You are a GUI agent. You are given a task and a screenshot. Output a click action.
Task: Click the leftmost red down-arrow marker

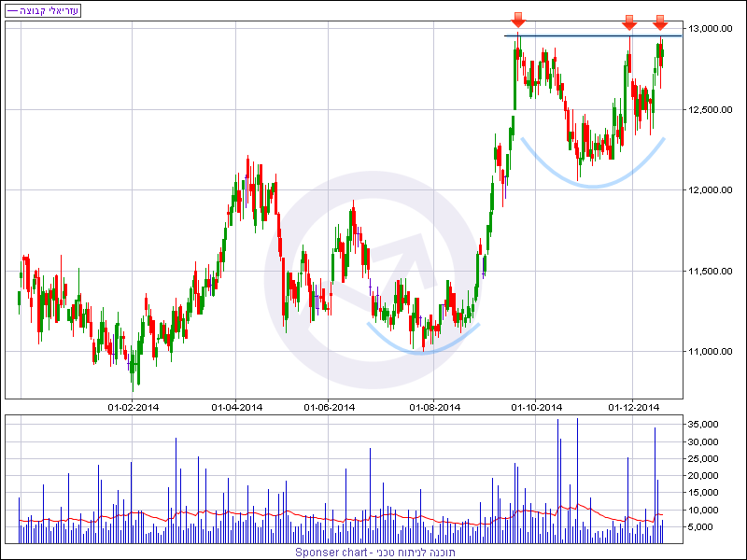(518, 20)
